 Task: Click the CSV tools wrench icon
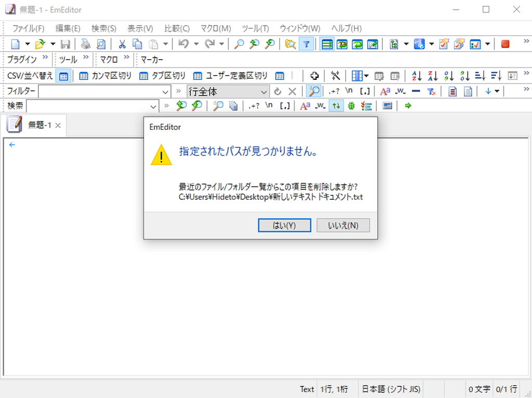tap(335, 76)
